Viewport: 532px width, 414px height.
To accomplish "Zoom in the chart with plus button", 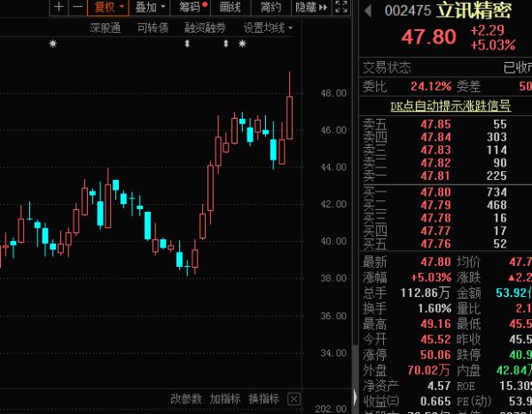I will point(59,7).
